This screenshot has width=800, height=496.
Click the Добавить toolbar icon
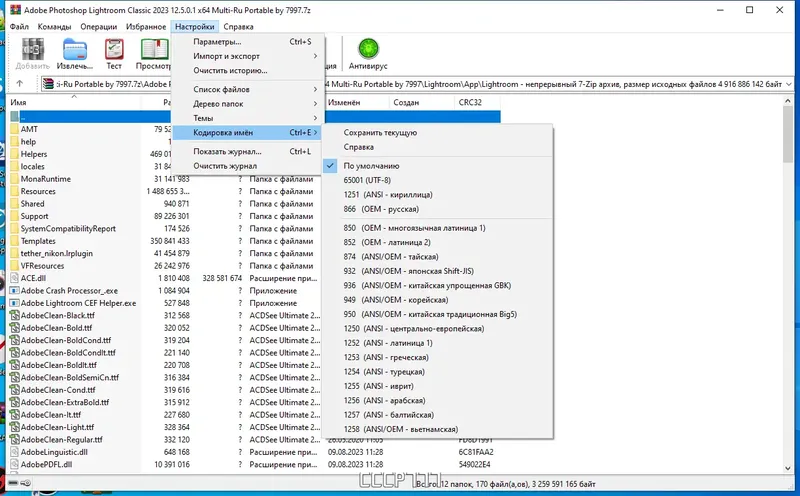tap(33, 49)
